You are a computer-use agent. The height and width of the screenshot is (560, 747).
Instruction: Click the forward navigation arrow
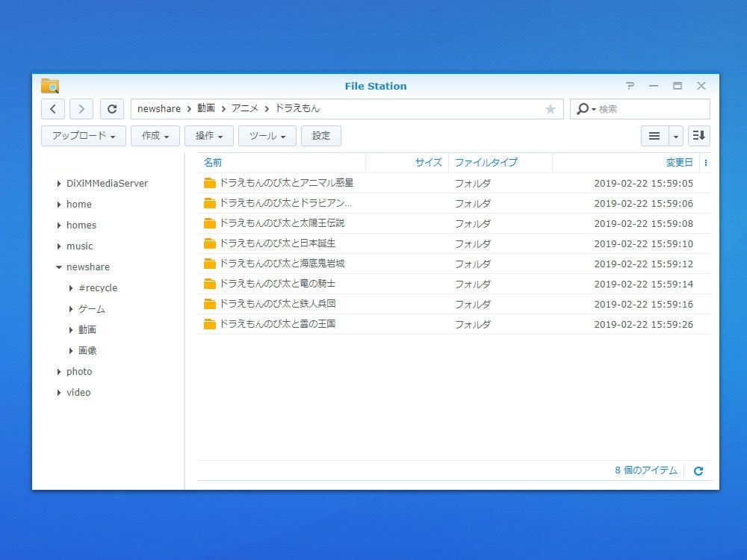(81, 109)
